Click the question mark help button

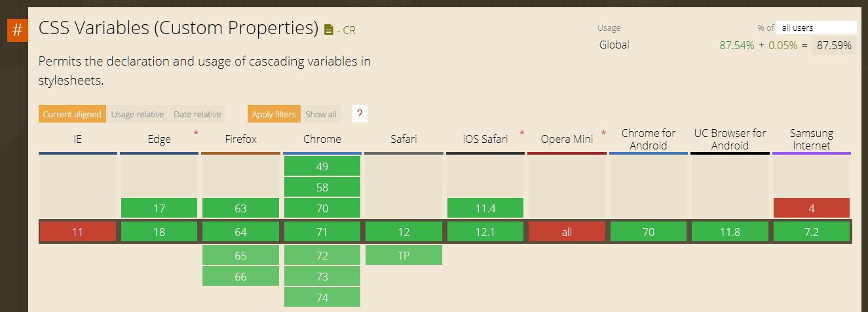pos(360,113)
